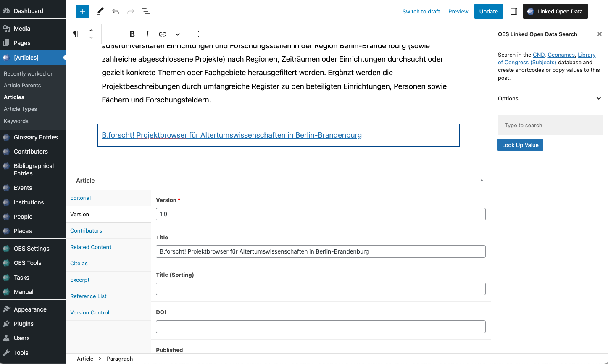Toggle the Linked Open Data panel

pyautogui.click(x=555, y=11)
